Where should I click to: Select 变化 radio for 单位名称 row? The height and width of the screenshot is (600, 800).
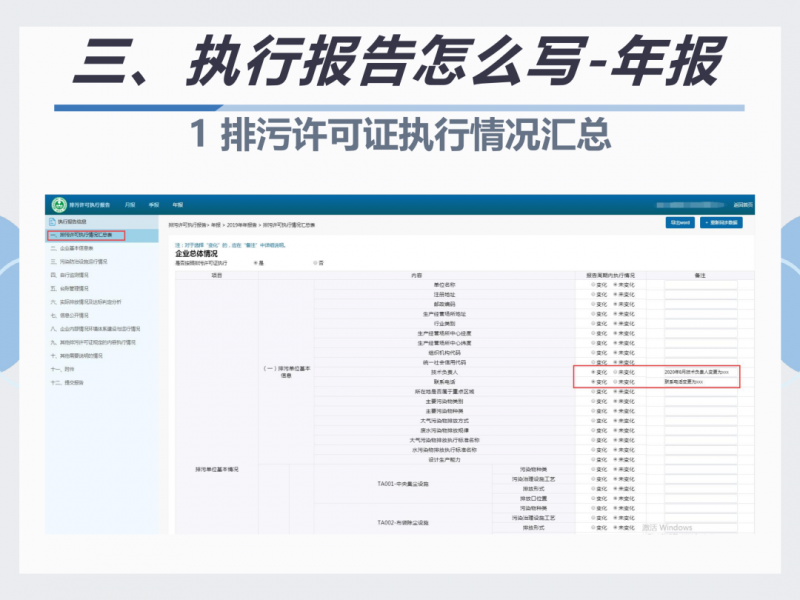pos(593,285)
